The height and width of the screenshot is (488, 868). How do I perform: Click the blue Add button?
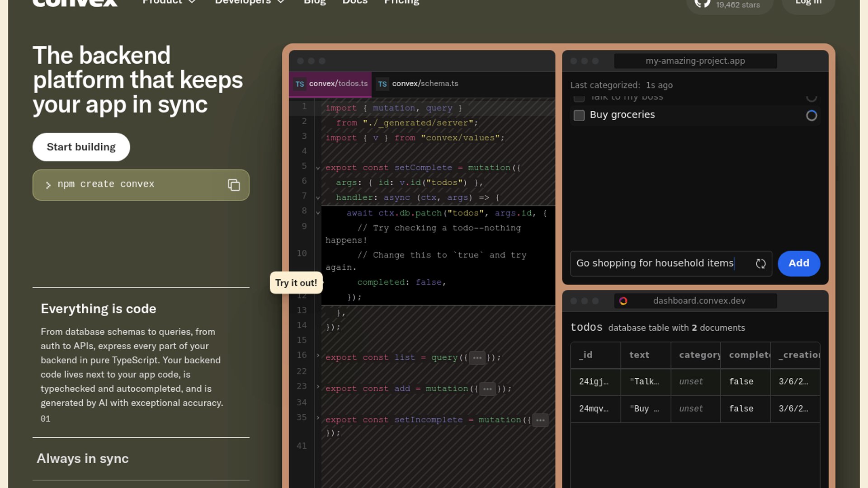(x=798, y=263)
